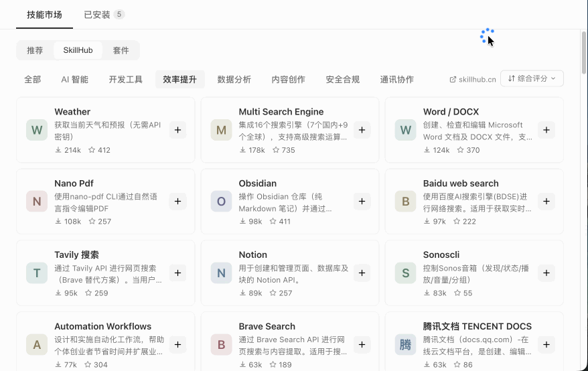Click the Multi Search Engine M avatar
Screen dimensions: 588x371
pyautogui.click(x=221, y=130)
